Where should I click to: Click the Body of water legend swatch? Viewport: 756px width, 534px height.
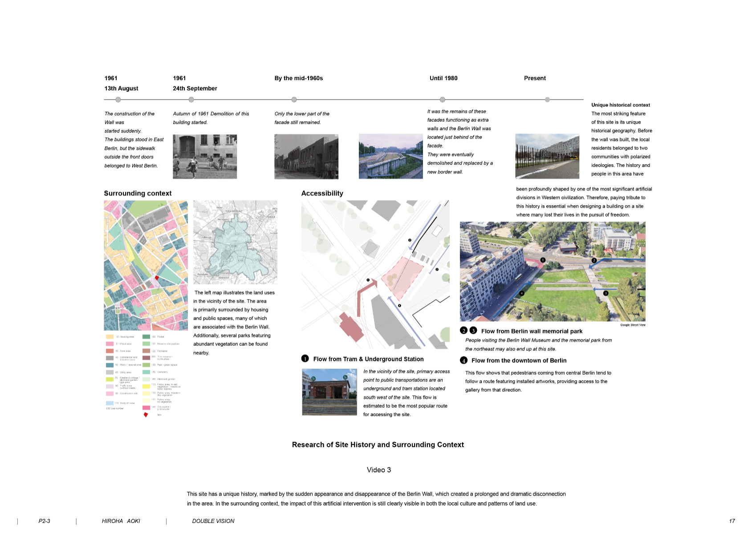point(110,403)
